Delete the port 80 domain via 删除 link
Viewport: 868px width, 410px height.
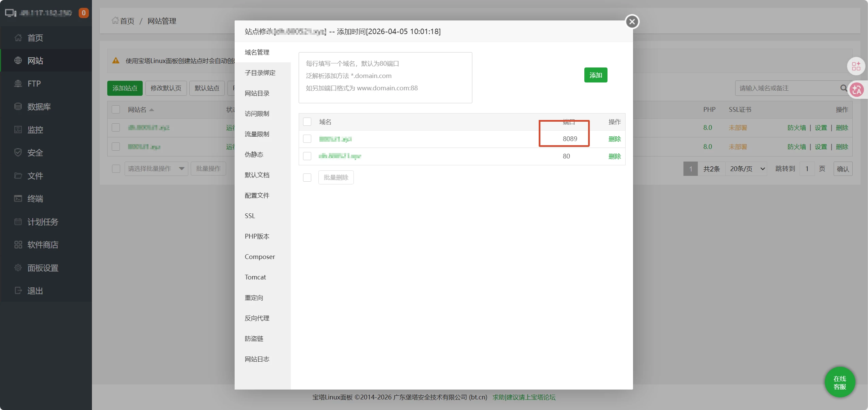pos(614,156)
